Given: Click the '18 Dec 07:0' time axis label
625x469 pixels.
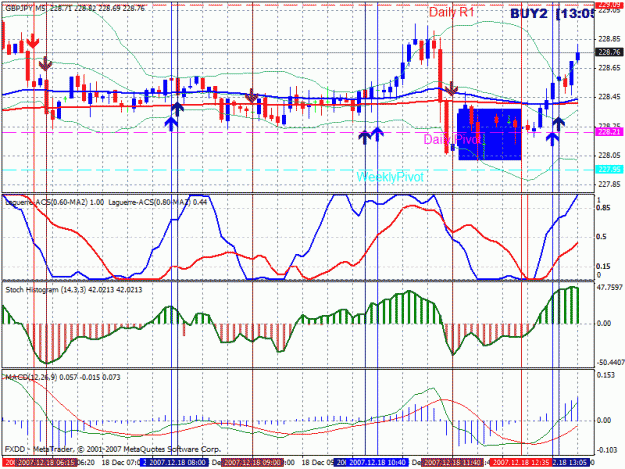Looking at the screenshot, I should (120, 463).
